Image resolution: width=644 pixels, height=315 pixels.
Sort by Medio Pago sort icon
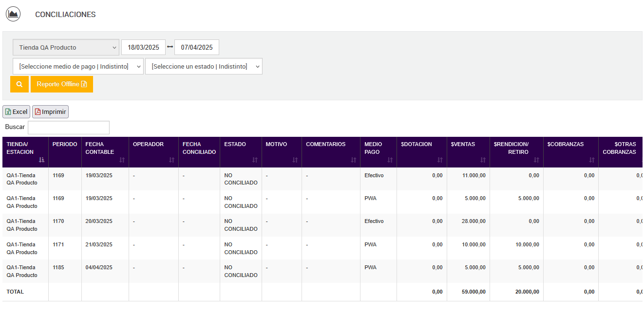pyautogui.click(x=390, y=160)
